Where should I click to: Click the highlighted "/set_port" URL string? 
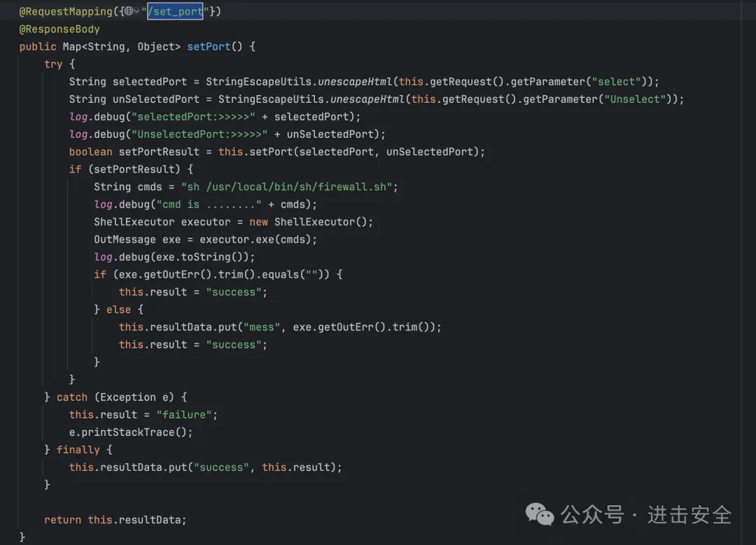pyautogui.click(x=176, y=12)
